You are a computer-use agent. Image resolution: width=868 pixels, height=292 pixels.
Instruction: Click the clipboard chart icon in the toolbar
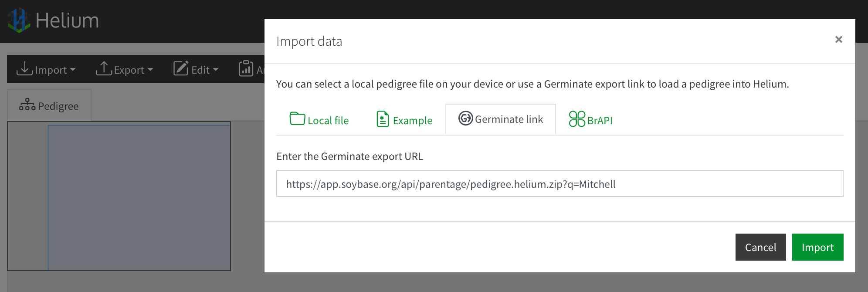[246, 69]
